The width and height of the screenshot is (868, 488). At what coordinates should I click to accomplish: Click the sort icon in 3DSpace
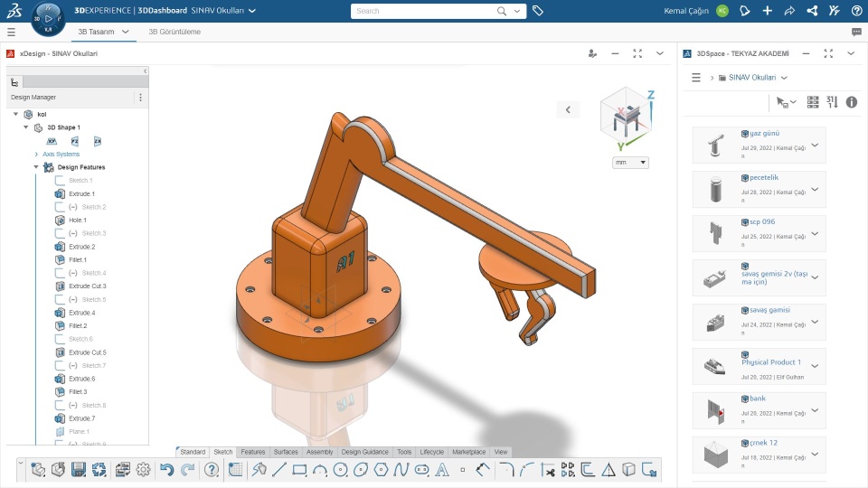[x=832, y=102]
